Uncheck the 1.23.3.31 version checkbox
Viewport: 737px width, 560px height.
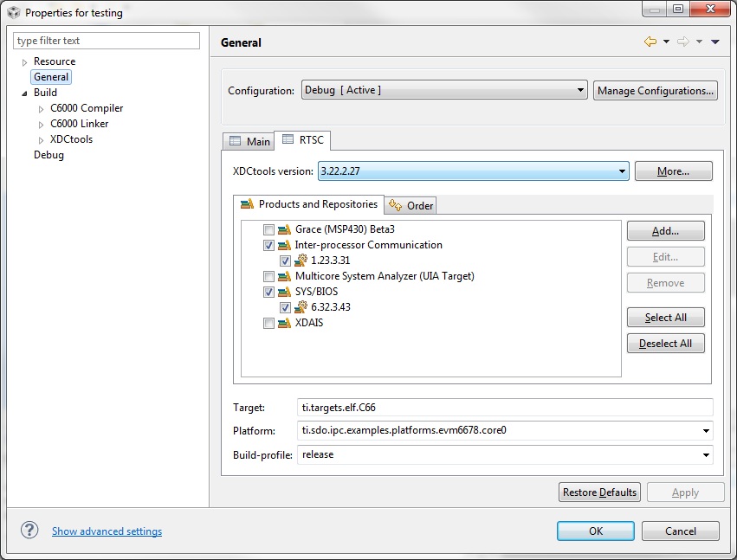point(285,261)
